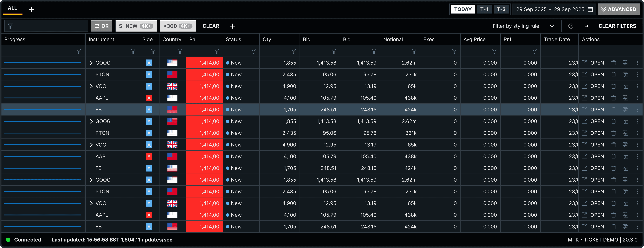Click the trash icon in the first GOOG row
Screen dimensions: 644x248
(x=613, y=63)
